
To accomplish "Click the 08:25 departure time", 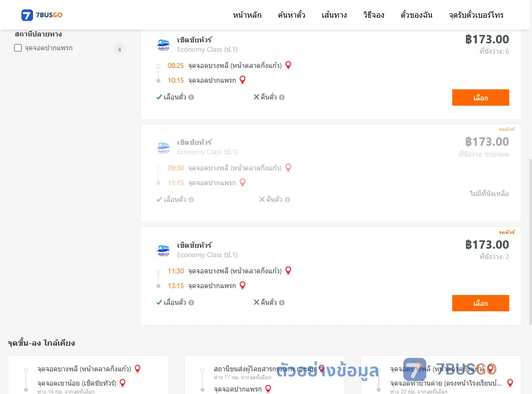I will point(176,66).
